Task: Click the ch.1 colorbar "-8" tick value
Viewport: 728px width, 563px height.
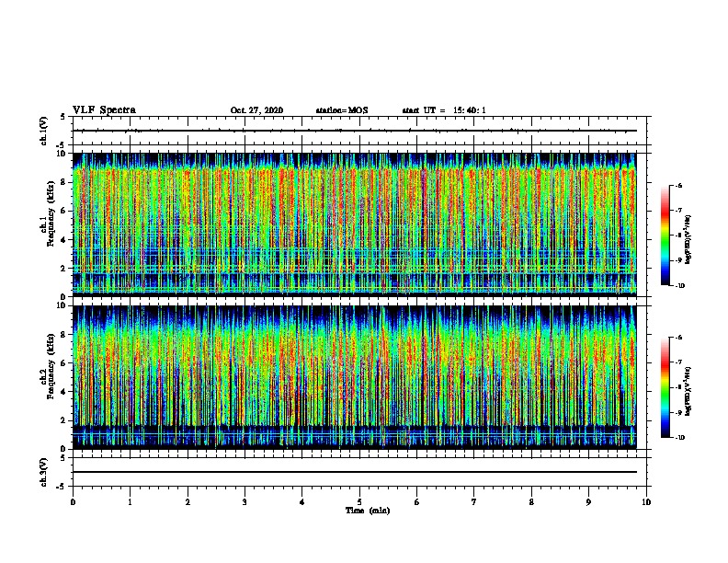Action: (x=678, y=236)
